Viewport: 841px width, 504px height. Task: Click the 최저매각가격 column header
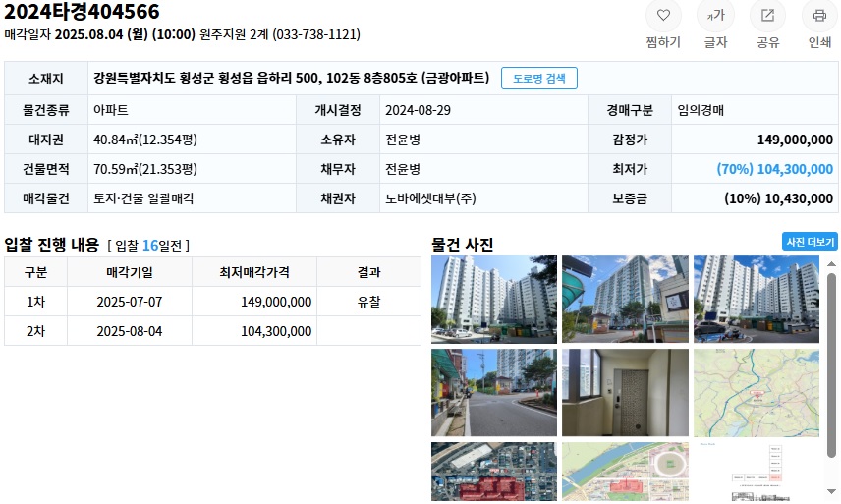coord(254,272)
